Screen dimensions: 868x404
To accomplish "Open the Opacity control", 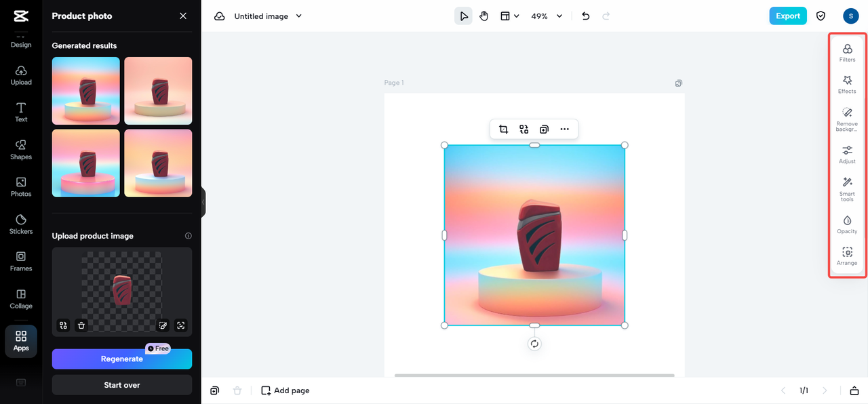I will 847,225.
